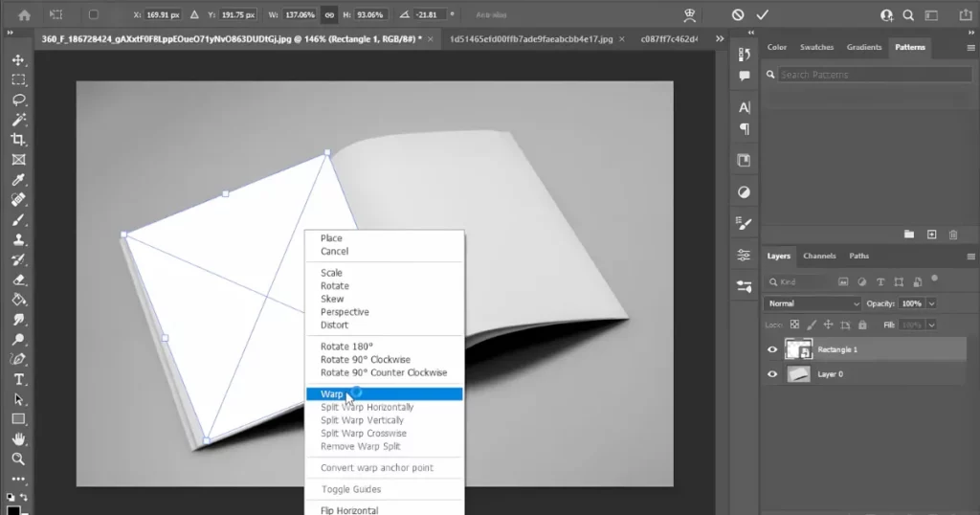
Task: Toggle lock all padlock icon
Action: [862, 325]
